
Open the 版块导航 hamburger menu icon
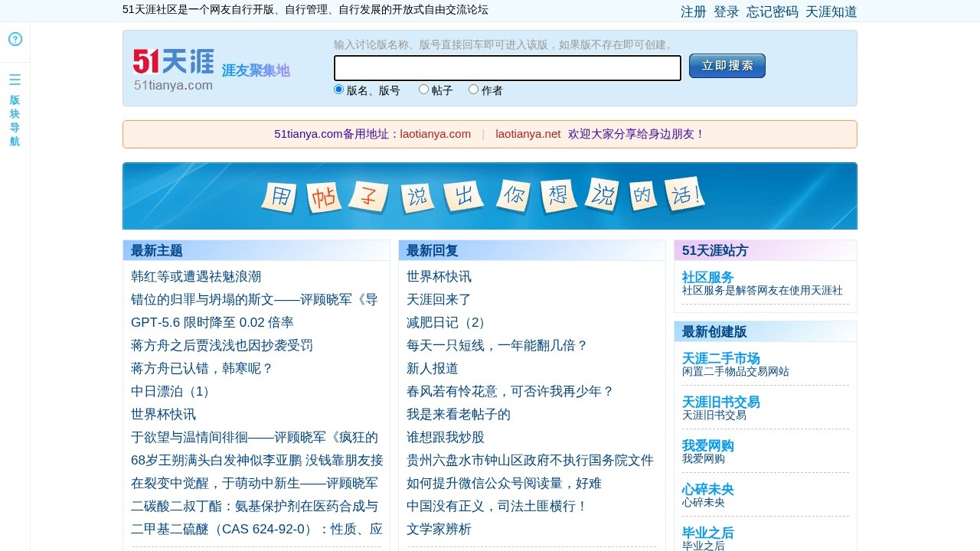pos(15,80)
